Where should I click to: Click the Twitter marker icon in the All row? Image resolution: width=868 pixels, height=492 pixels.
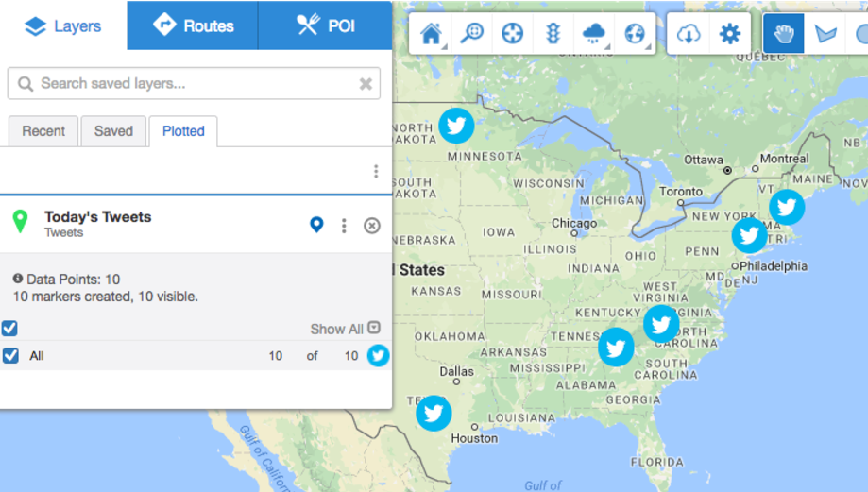pos(378,355)
